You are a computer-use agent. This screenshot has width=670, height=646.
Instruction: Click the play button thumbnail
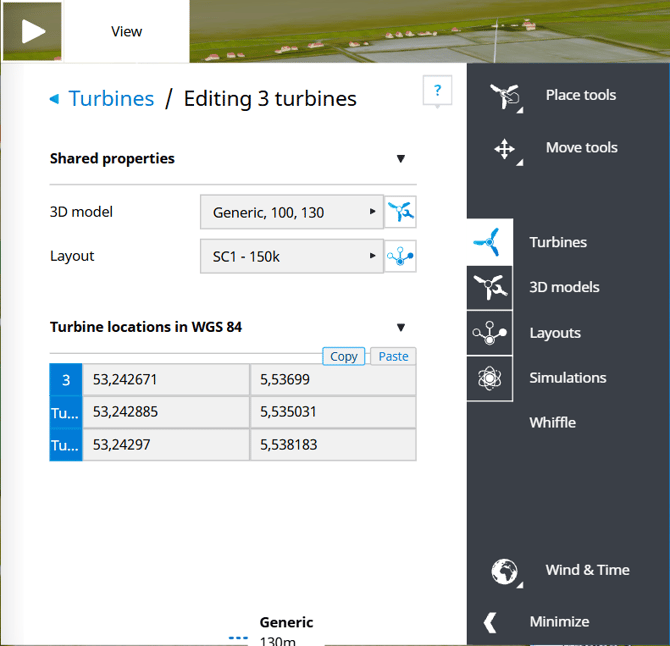click(x=32, y=31)
